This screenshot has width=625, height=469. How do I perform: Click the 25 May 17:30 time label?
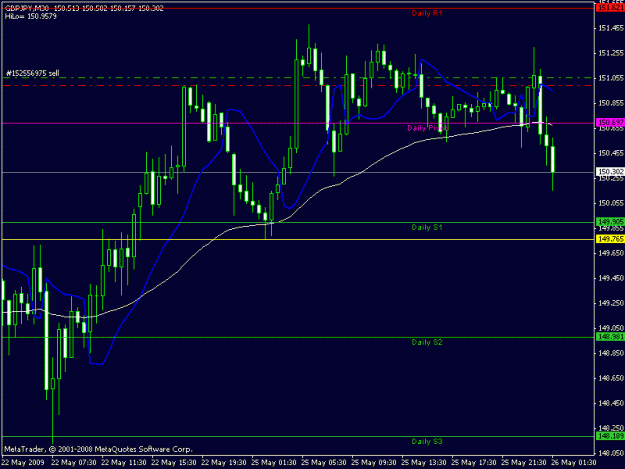(x=474, y=463)
